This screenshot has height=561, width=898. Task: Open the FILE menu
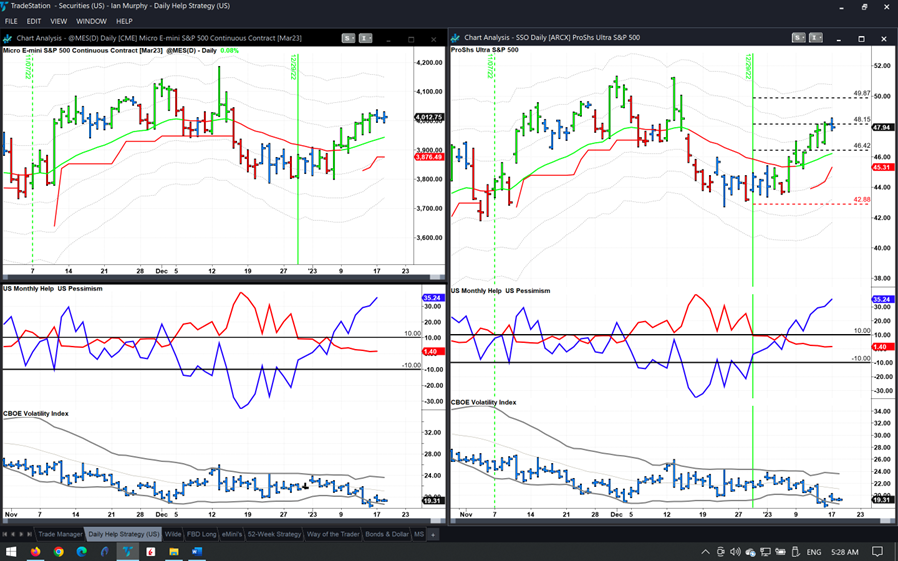pyautogui.click(x=11, y=21)
